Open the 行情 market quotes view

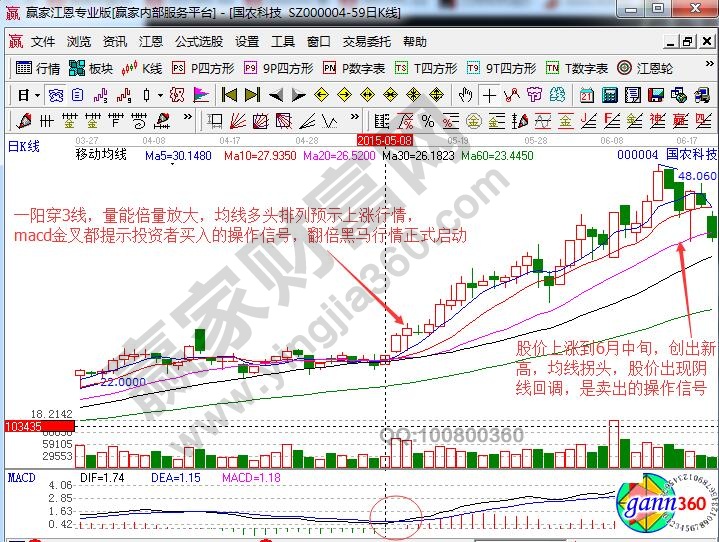[x=39, y=69]
